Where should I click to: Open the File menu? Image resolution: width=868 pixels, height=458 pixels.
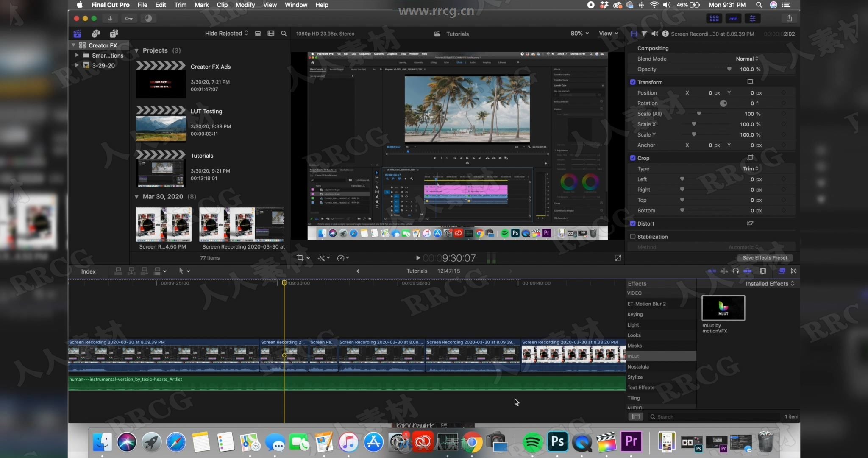coord(142,5)
